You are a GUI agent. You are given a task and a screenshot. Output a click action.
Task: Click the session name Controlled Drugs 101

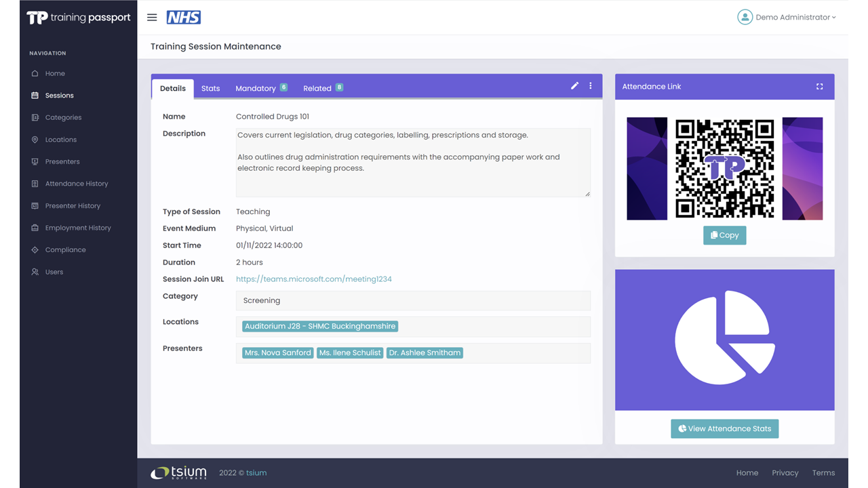[x=273, y=117]
